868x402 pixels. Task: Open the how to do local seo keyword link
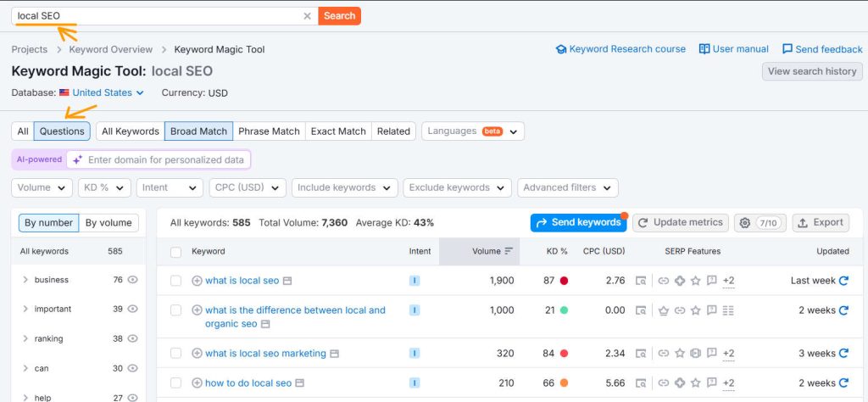pos(248,382)
